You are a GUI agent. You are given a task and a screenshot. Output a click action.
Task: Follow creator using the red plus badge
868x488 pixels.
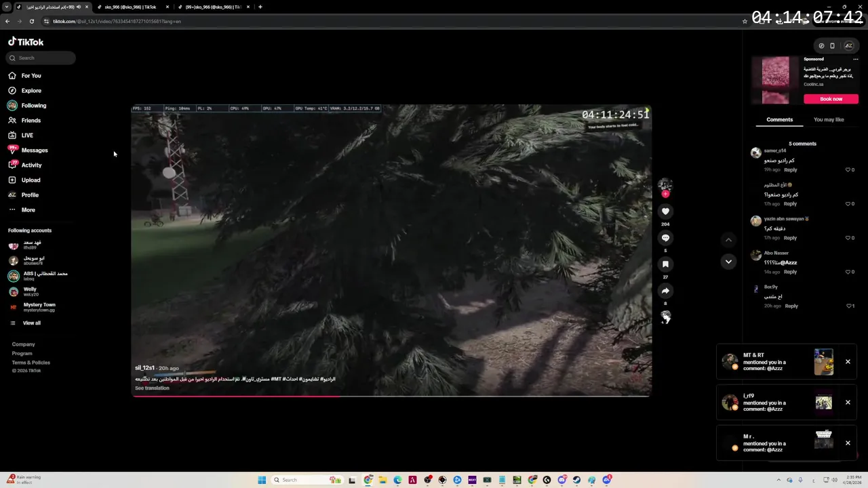point(665,194)
